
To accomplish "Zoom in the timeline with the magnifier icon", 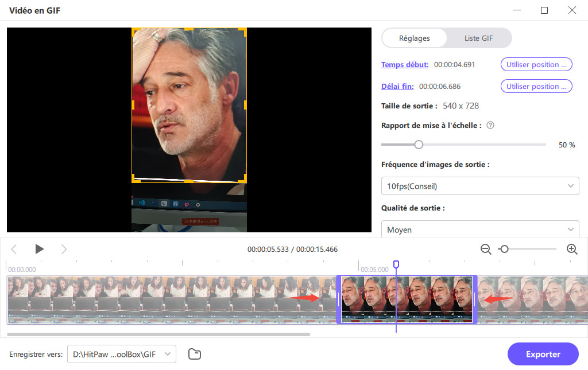I will tap(572, 249).
